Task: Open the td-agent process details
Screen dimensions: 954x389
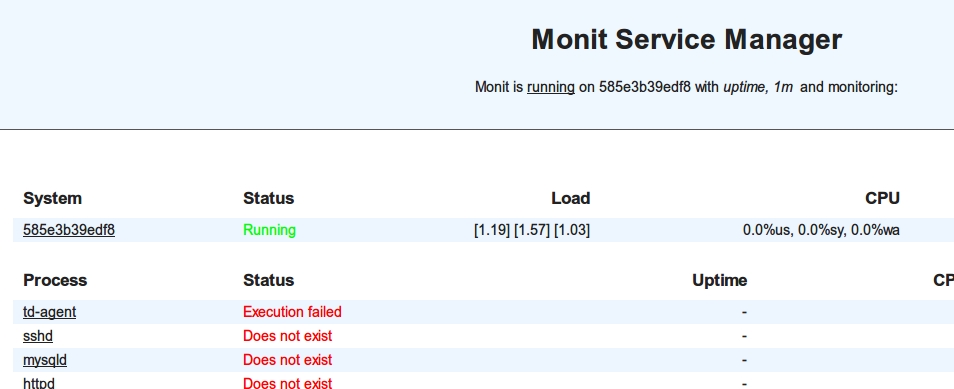Action: [x=49, y=312]
